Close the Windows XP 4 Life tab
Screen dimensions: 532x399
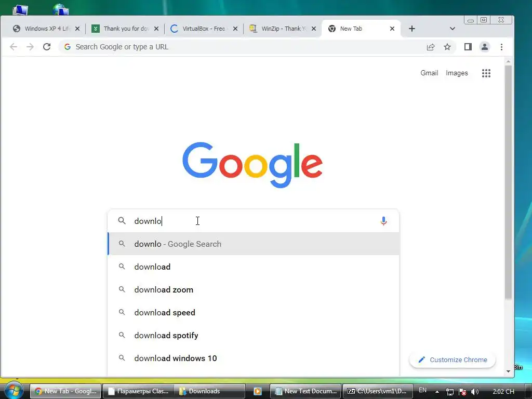[x=77, y=29]
